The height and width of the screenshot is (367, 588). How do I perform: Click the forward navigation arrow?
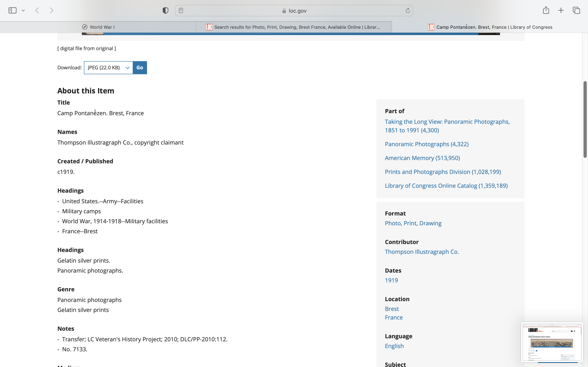51,10
